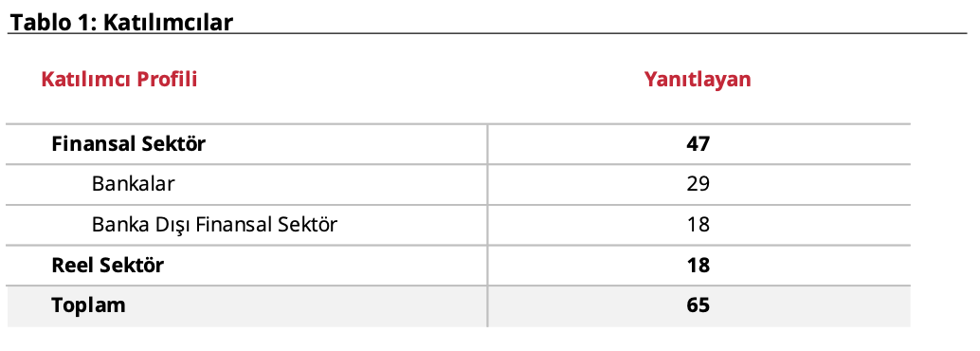This screenshot has width=980, height=351.
Task: Click the 'Toplam' row label
Action: (x=88, y=305)
